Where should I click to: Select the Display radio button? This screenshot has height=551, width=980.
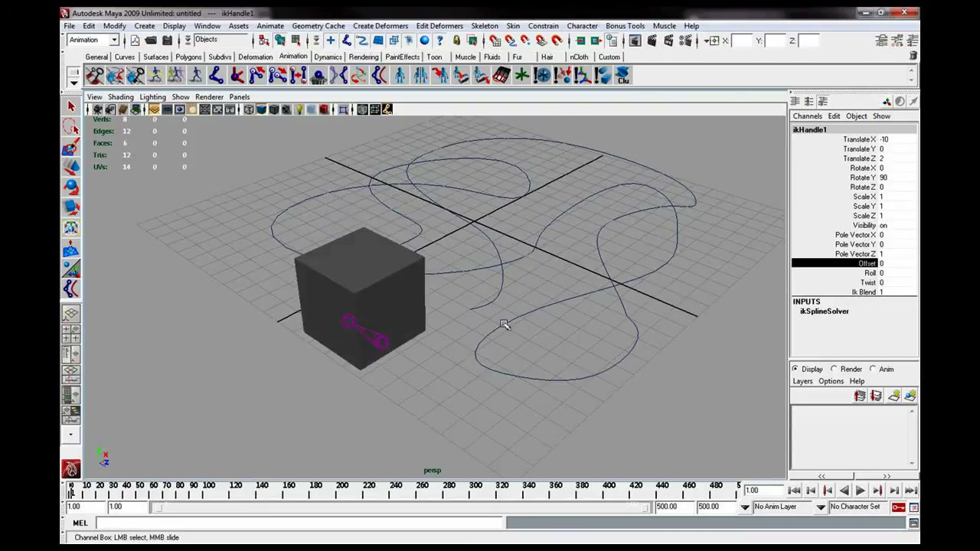[x=795, y=369]
